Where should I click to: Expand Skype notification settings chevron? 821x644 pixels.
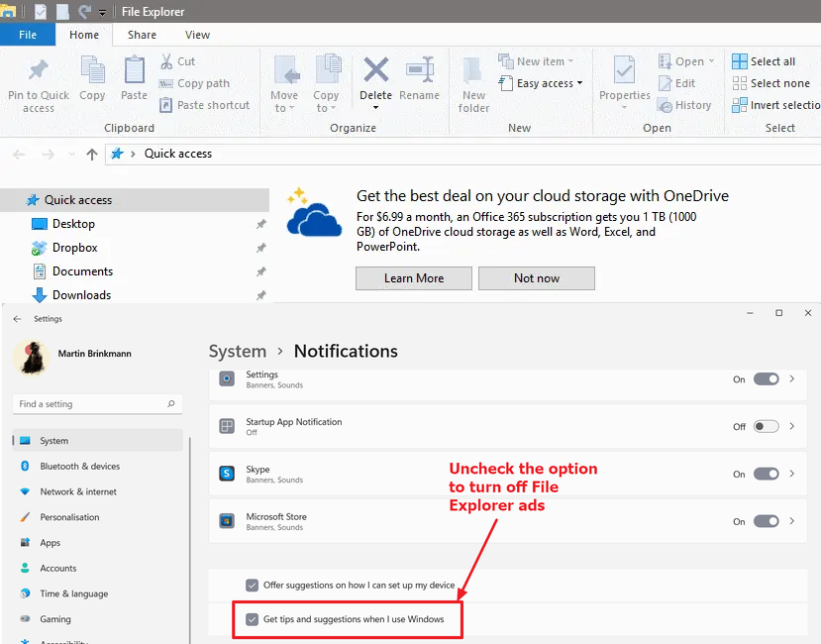pyautogui.click(x=792, y=474)
